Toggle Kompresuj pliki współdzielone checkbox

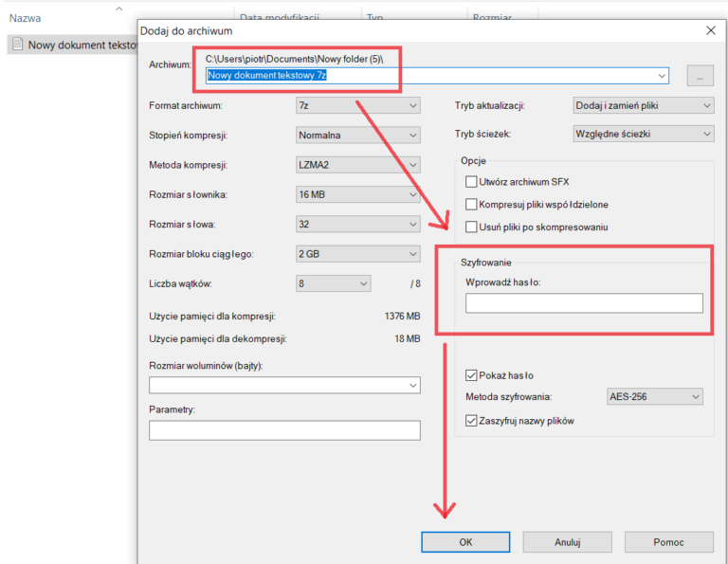tap(472, 205)
